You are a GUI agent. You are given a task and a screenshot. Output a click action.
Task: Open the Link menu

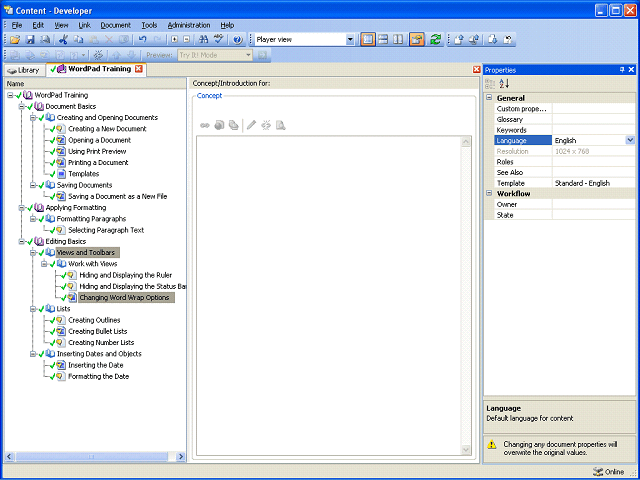[x=84, y=25]
